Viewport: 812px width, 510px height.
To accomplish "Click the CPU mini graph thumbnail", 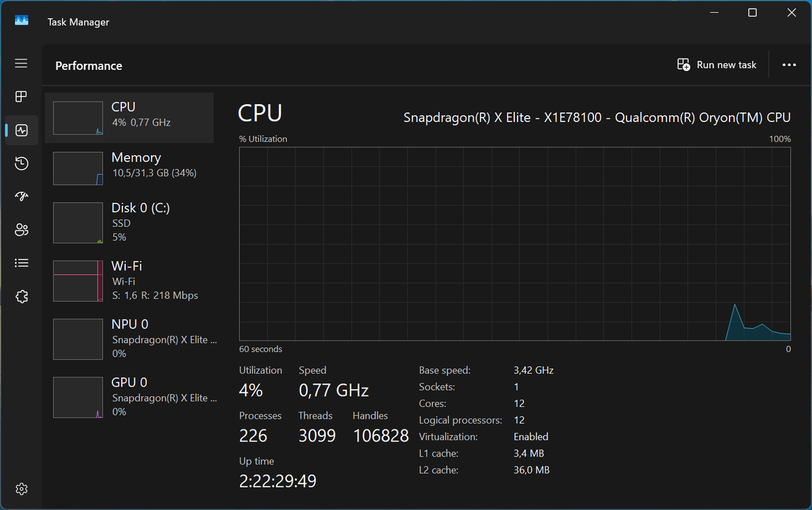I will (78, 117).
